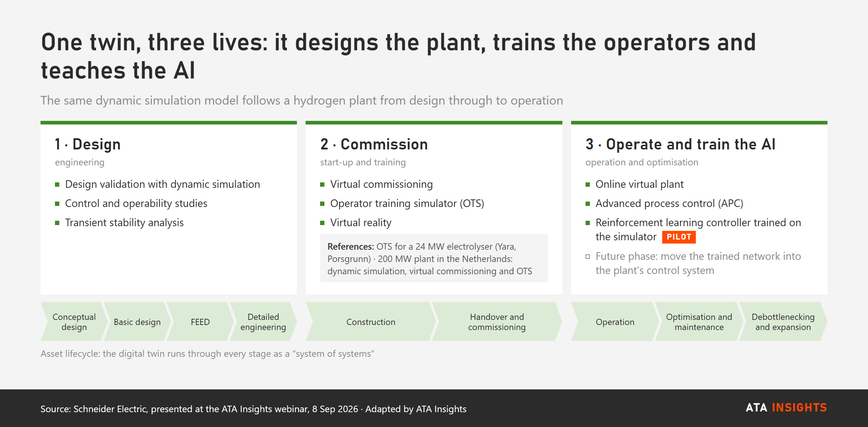
Task: Click the References box about Yara Porsgrunn
Action: pyautogui.click(x=434, y=258)
